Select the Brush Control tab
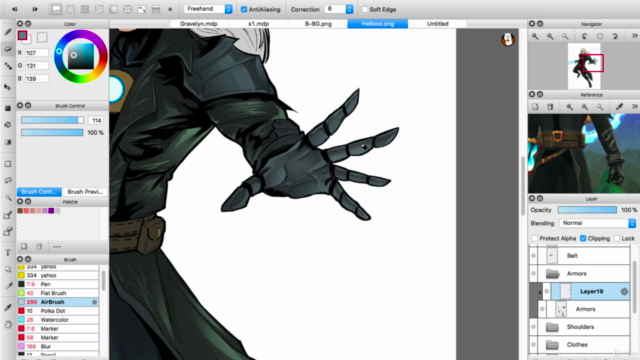 coord(39,192)
